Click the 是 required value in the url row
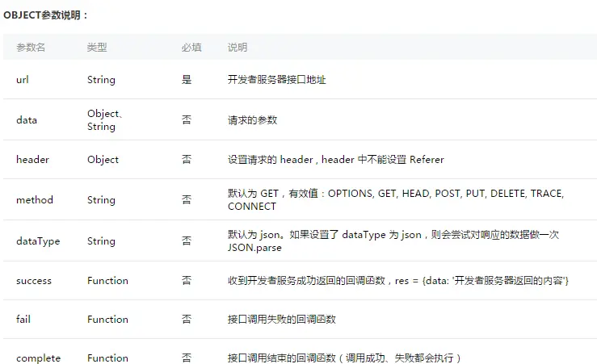This screenshot has width=597, height=364. [x=187, y=79]
